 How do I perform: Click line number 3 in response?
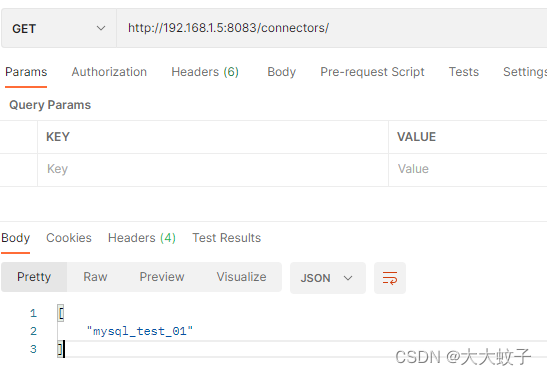point(33,349)
